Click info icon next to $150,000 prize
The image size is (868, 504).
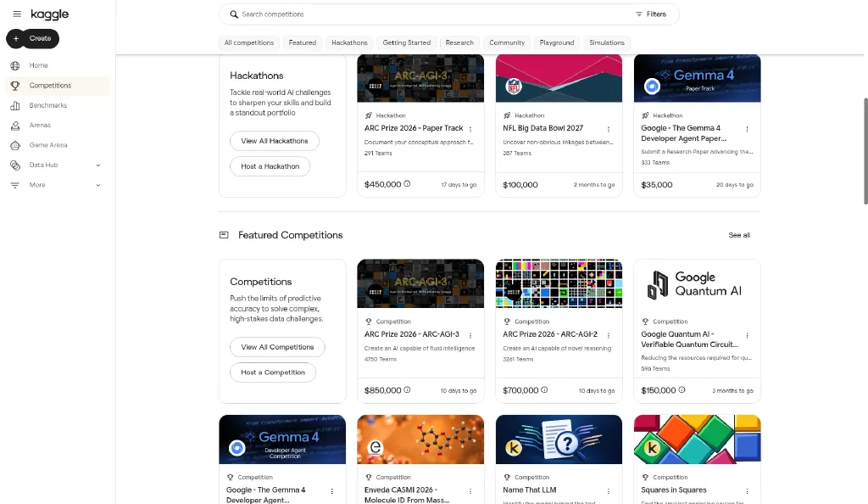(682, 390)
